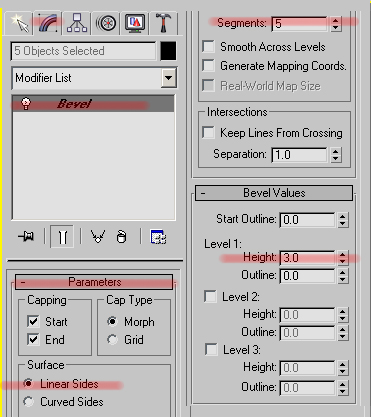Collapse the Bevel Values rollout

point(274,193)
